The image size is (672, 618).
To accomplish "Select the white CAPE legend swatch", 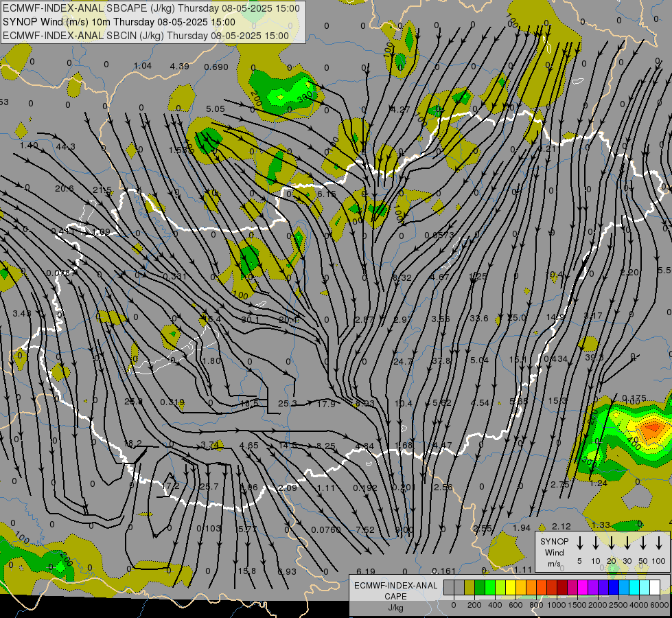I will click(x=656, y=587).
